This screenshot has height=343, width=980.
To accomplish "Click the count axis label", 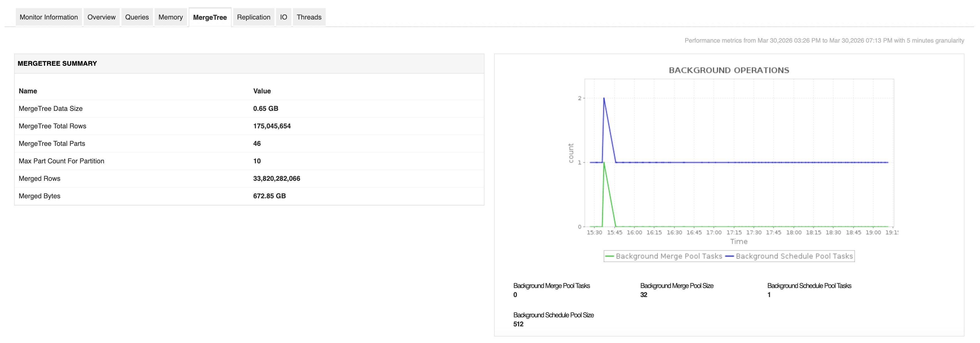I will click(x=571, y=153).
